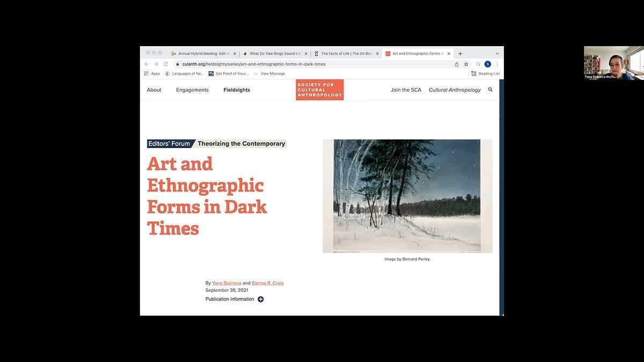Click Theorizing the Contemporary label
Viewport: 644px width, 362px height.
241,144
